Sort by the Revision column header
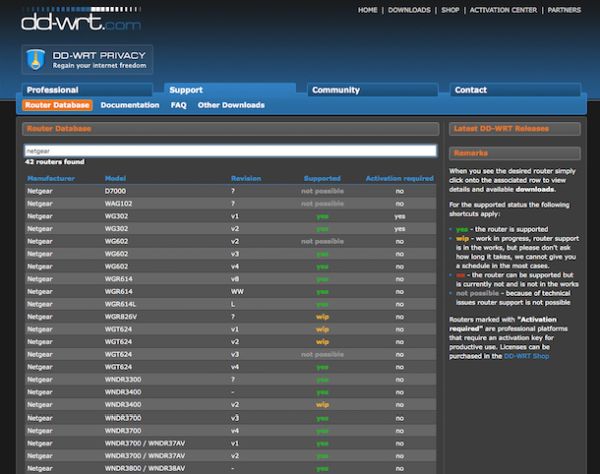Image resolution: width=600 pixels, height=474 pixels. point(246,178)
